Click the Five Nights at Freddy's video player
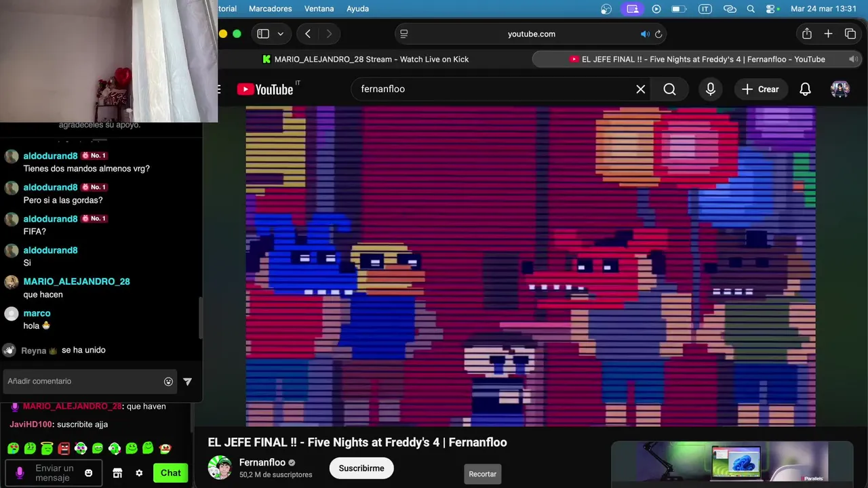Image resolution: width=868 pixels, height=488 pixels. (x=530, y=266)
